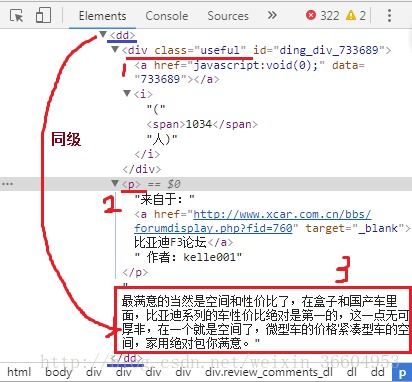Select the review text starting 最满意的当然

pos(265,322)
